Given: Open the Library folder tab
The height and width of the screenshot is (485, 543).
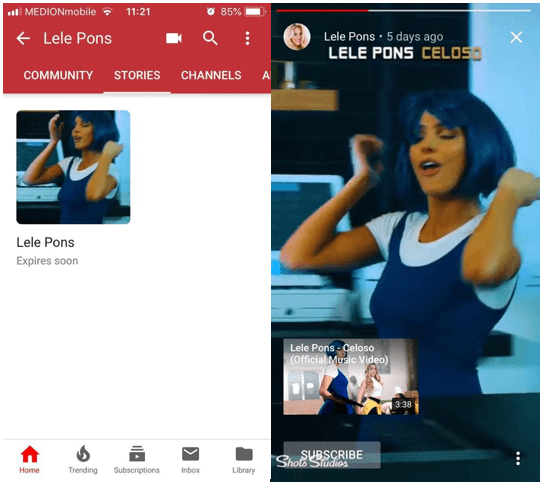Looking at the screenshot, I should coord(244,460).
